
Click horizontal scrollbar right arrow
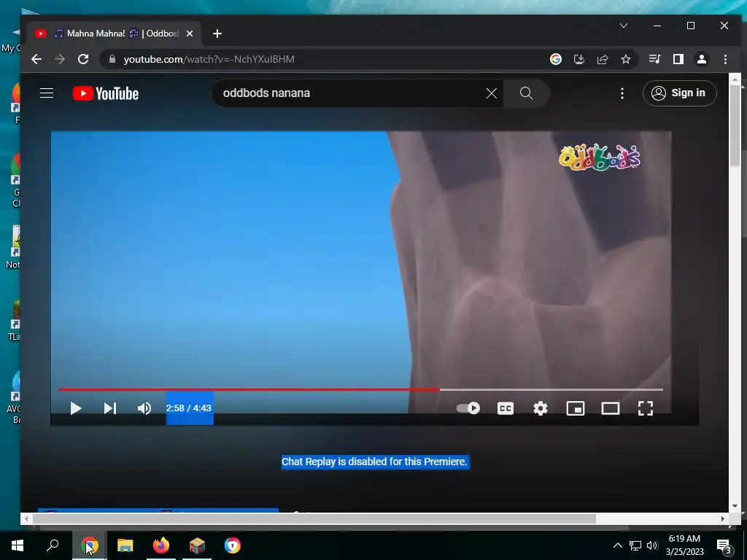point(723,518)
